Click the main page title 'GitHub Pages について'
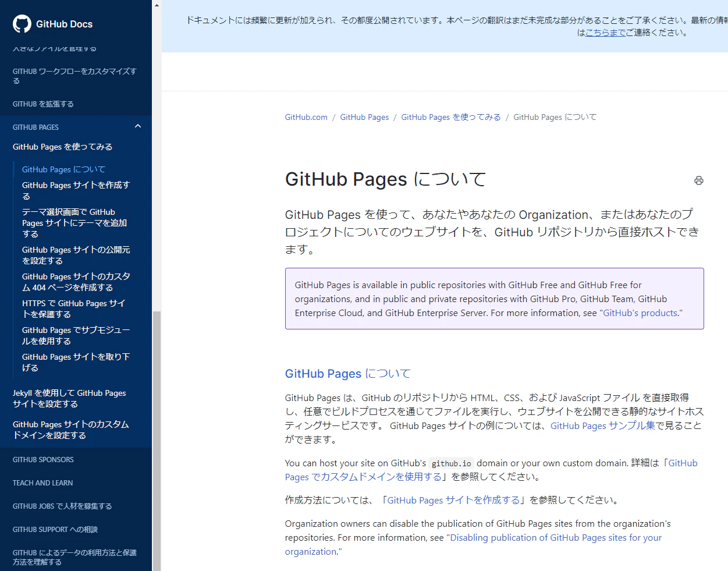Viewport: 728px width, 571px height. coord(385,179)
